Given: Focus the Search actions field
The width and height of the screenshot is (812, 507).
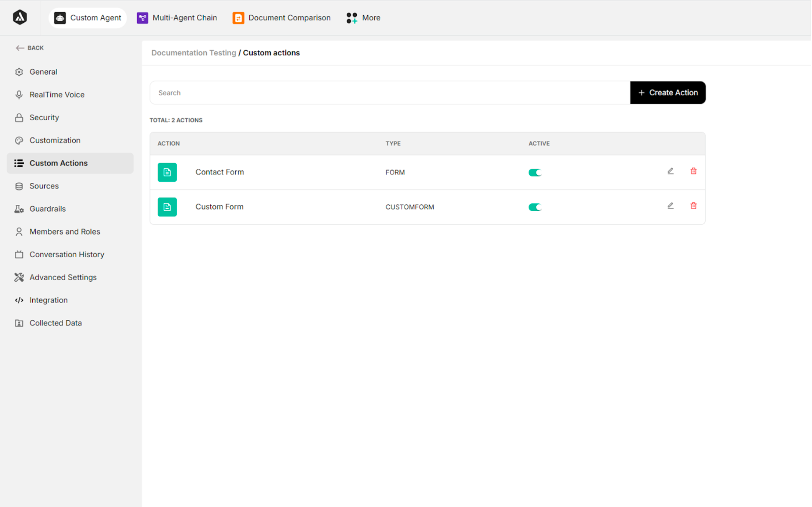Looking at the screenshot, I should pyautogui.click(x=390, y=92).
